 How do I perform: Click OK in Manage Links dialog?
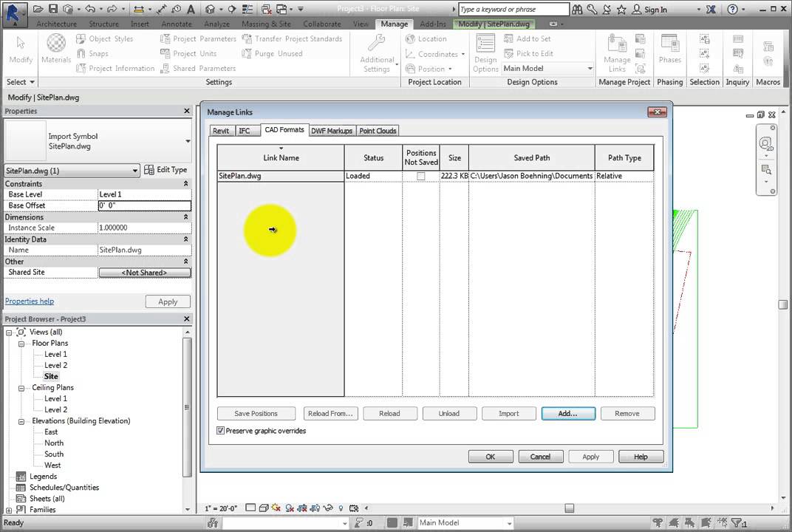point(491,457)
